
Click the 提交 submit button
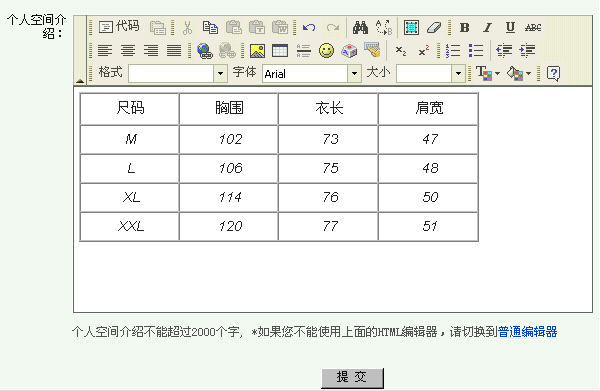pos(352,378)
